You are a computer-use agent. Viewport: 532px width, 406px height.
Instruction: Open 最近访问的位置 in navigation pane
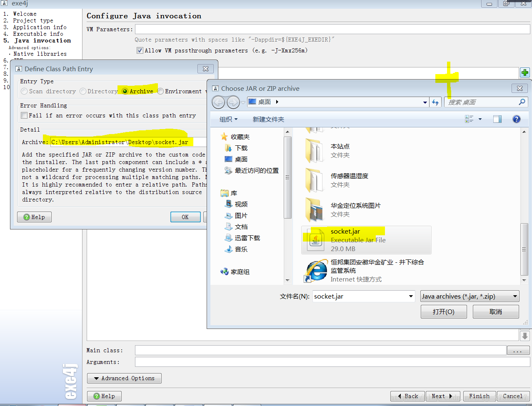coord(252,170)
